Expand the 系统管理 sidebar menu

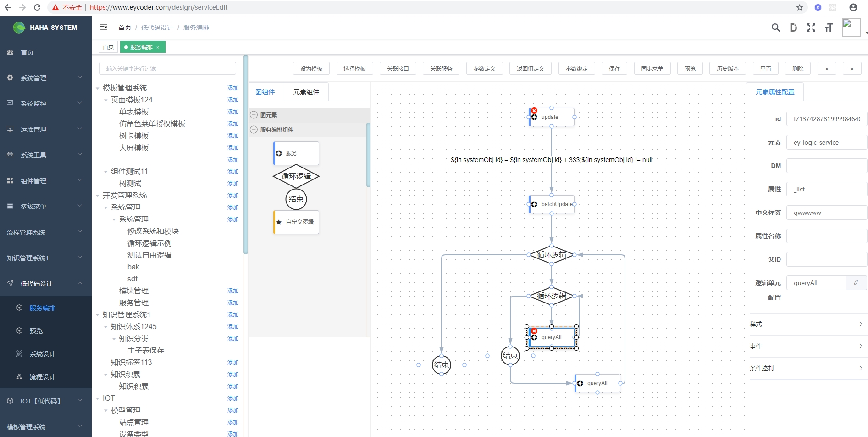click(46, 78)
